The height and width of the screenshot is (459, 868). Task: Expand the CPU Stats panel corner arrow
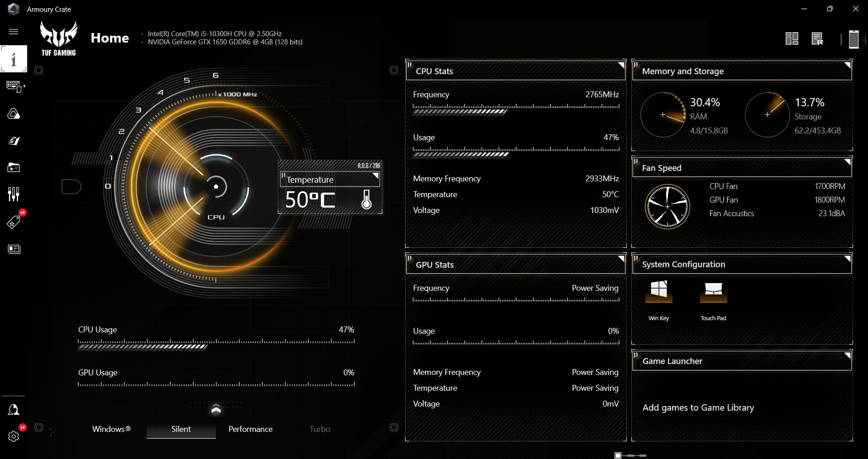pos(621,65)
